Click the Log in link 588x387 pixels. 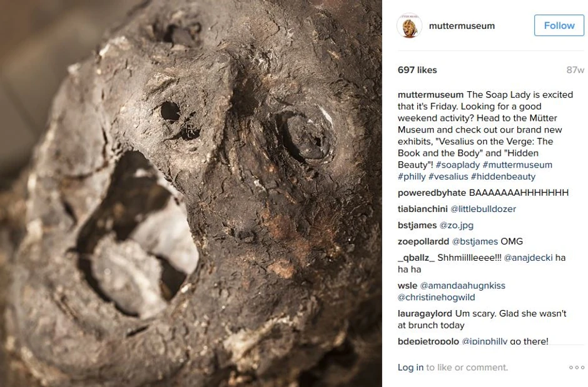tap(410, 368)
